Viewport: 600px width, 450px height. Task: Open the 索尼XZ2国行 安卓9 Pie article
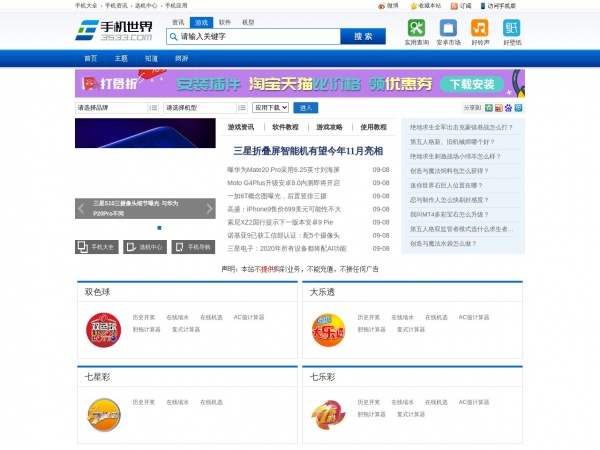coord(280,222)
